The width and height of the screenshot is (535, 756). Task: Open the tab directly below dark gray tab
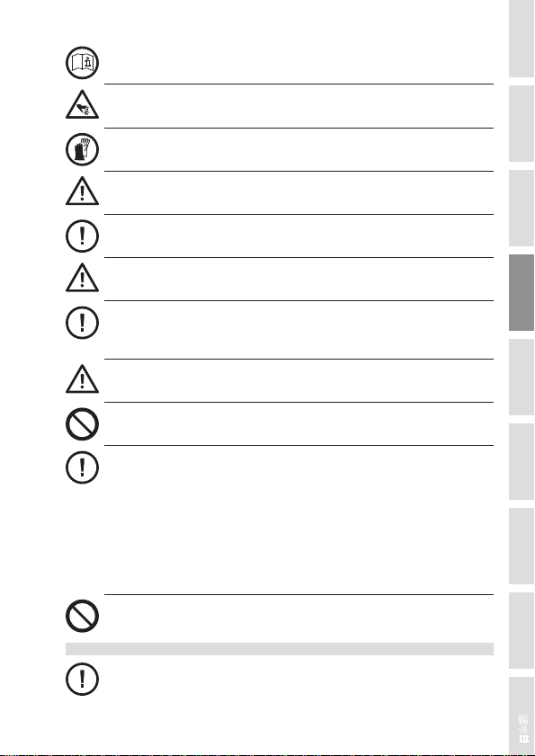[522, 377]
